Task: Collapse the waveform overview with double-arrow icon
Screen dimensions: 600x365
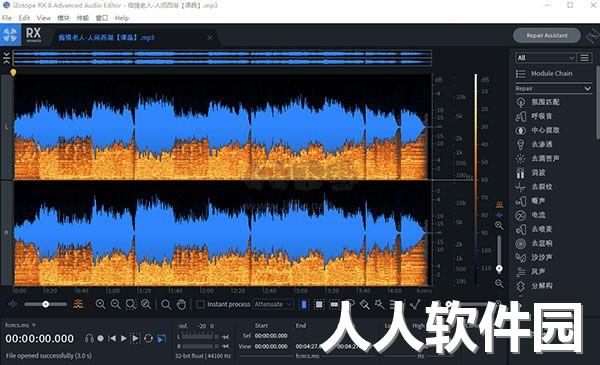Action: 7,58
